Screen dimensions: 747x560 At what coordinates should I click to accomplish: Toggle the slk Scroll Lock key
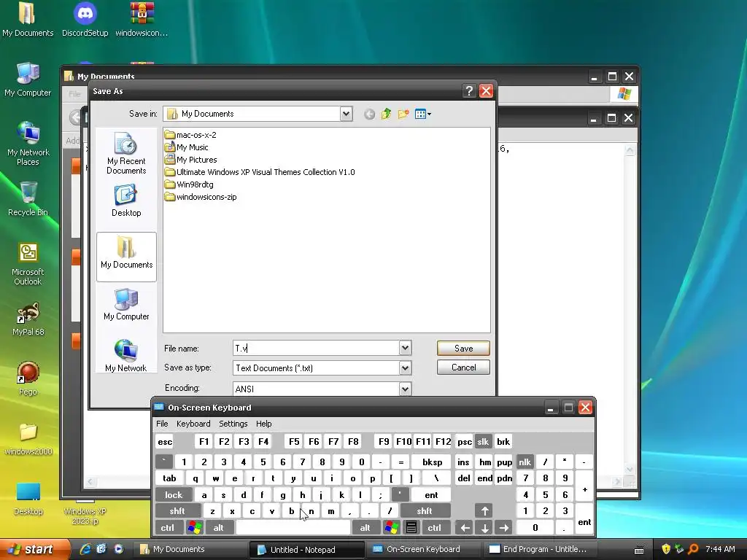pos(483,441)
